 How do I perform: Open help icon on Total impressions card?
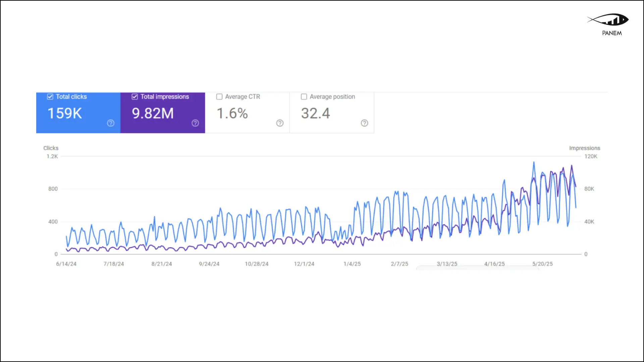pyautogui.click(x=195, y=123)
